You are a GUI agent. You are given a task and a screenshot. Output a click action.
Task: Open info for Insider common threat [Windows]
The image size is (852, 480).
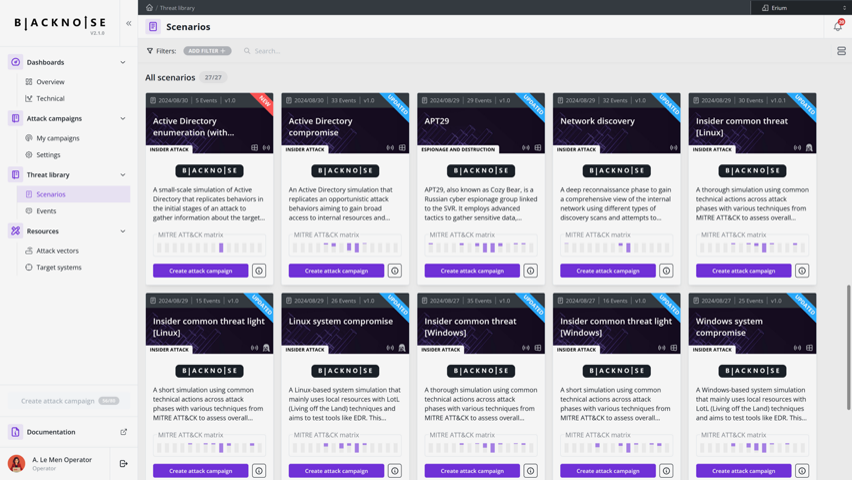530,471
